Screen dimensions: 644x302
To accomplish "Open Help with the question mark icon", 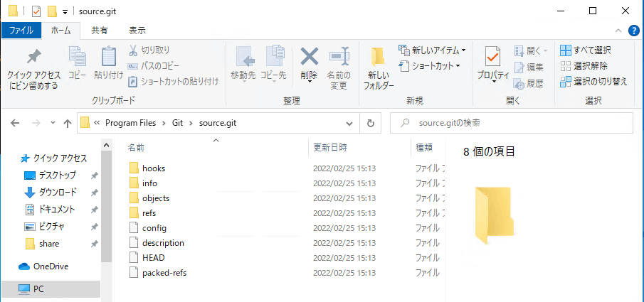I will tap(634, 31).
